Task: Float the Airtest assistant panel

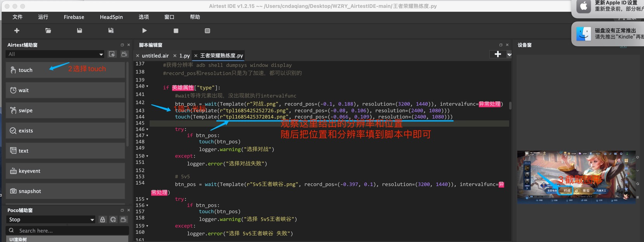Action: (x=122, y=45)
